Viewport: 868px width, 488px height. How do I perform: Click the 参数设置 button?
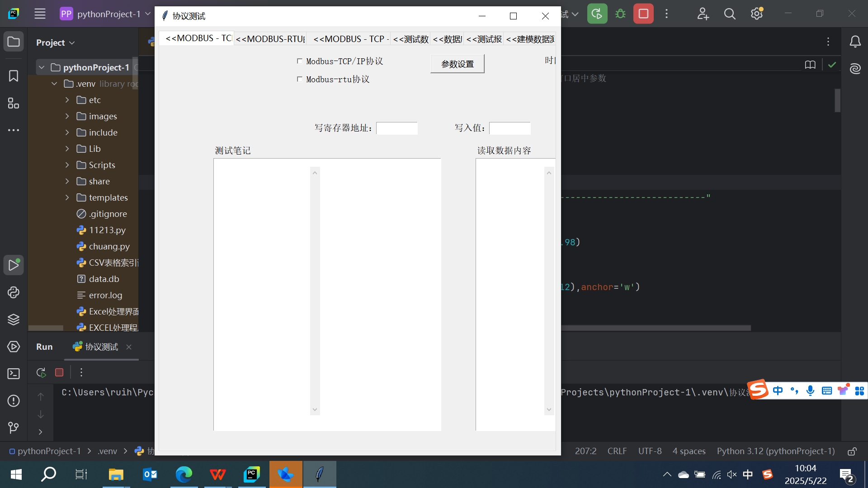[457, 64]
